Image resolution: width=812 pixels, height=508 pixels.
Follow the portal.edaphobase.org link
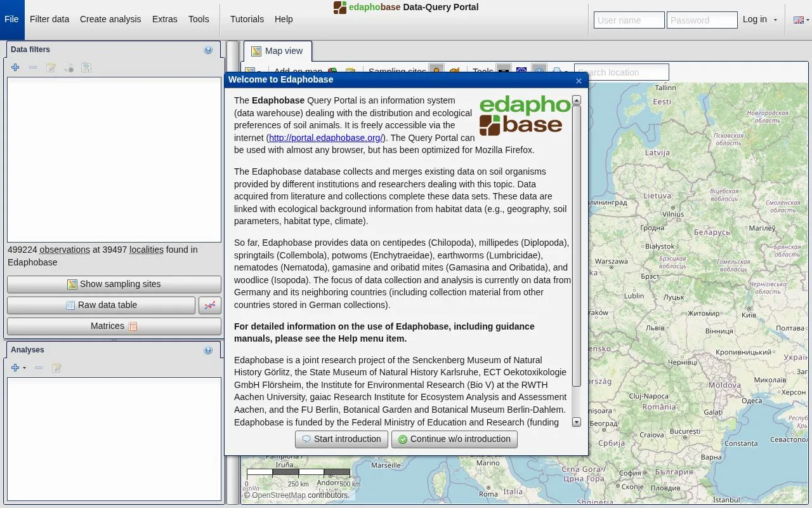(x=326, y=138)
